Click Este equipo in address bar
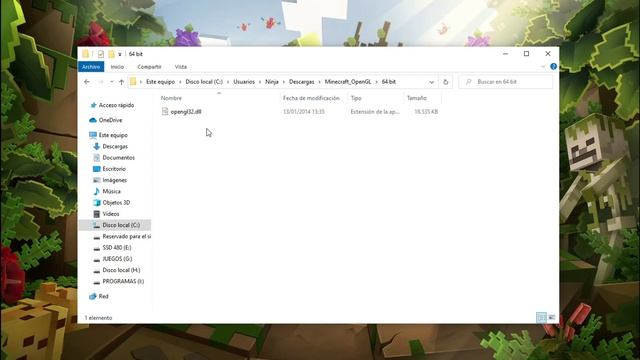Viewport: 640px width, 360px height. click(160, 82)
